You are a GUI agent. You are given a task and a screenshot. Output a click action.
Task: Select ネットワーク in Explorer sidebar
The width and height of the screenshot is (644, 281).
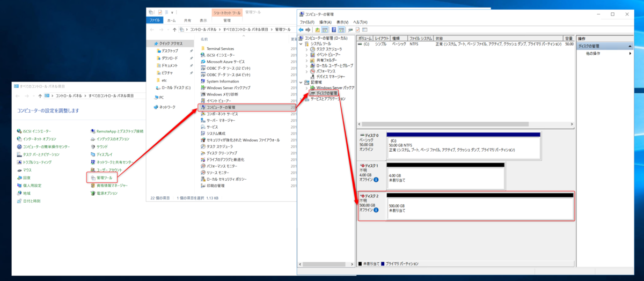[x=165, y=107]
